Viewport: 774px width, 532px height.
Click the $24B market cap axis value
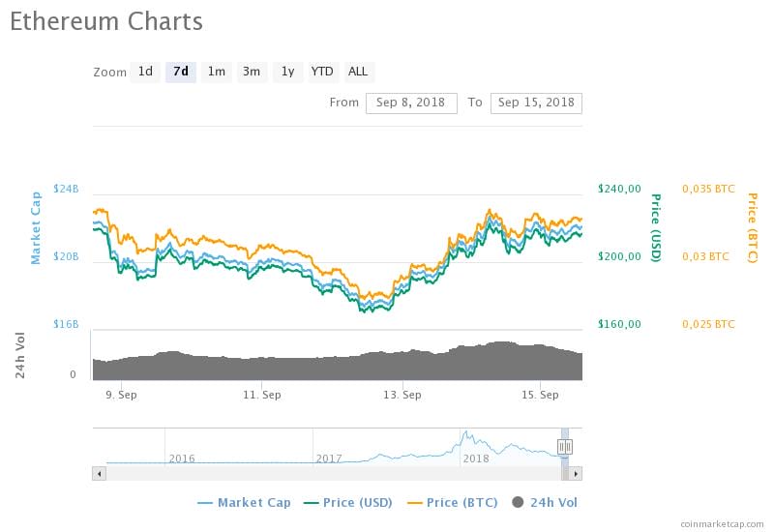coord(66,189)
